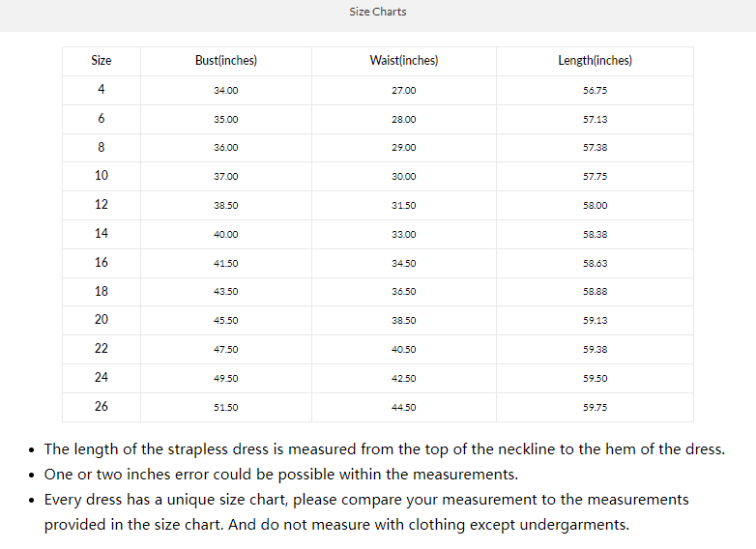Select size 8 in the table
Viewport: 756px width, 549px height.
point(102,147)
